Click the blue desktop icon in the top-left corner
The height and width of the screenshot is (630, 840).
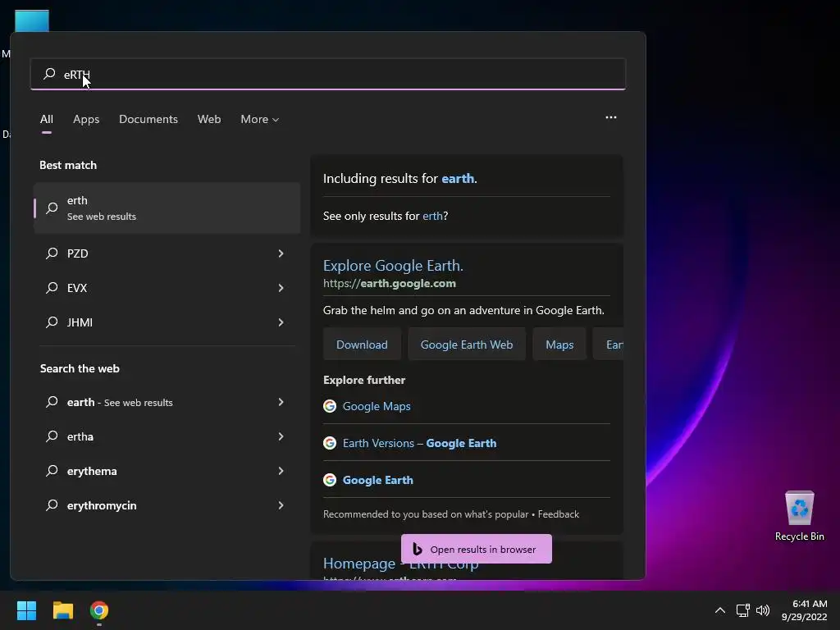coord(32,21)
